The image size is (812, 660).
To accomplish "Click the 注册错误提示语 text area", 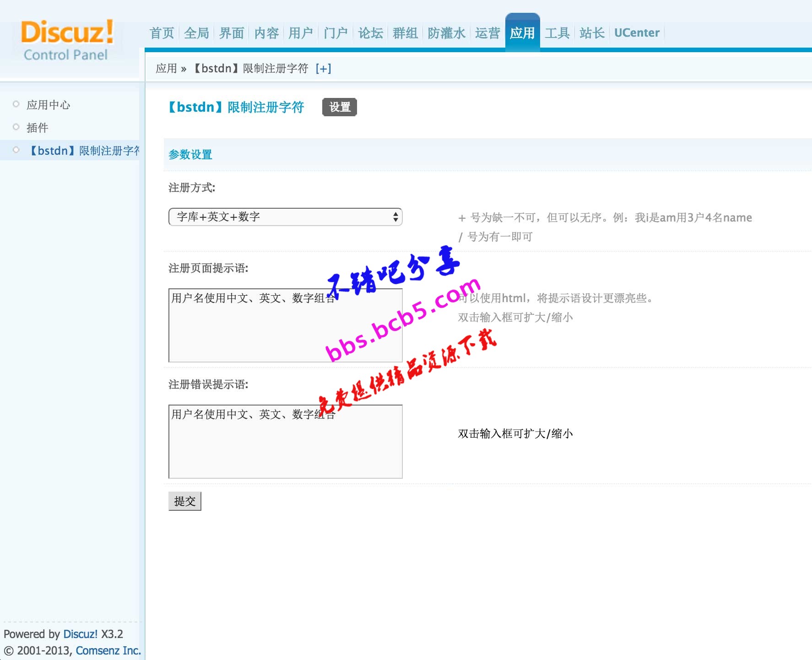I will [x=285, y=442].
